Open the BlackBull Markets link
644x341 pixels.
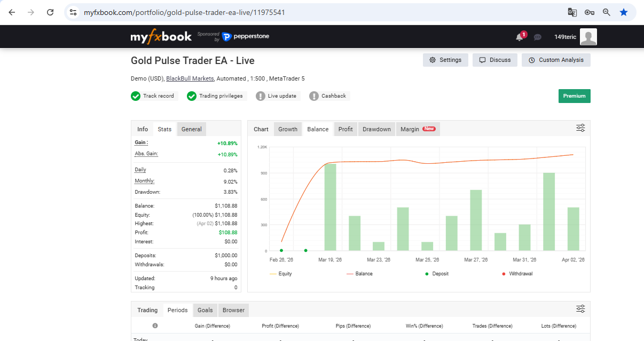[190, 78]
